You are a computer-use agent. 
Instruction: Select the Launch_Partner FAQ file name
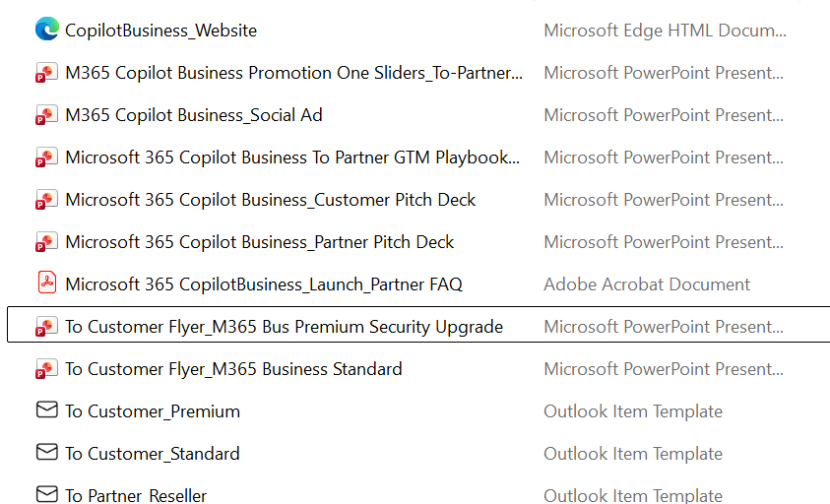[x=264, y=284]
